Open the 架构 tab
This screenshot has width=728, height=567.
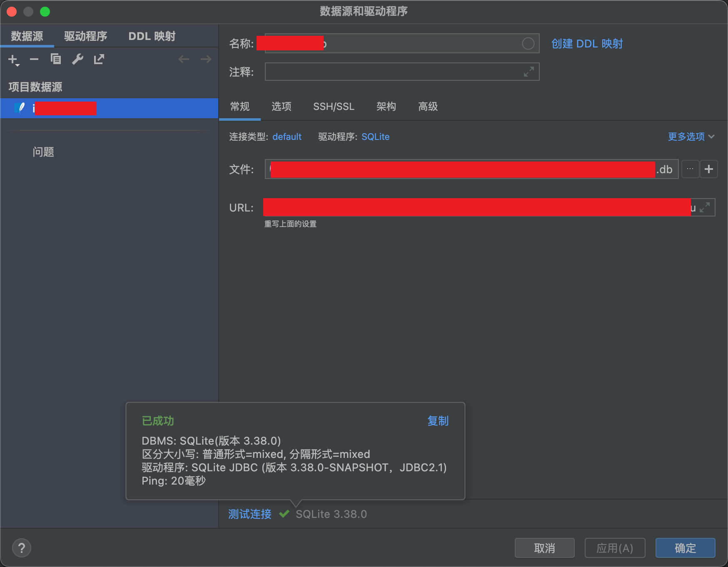pyautogui.click(x=386, y=107)
